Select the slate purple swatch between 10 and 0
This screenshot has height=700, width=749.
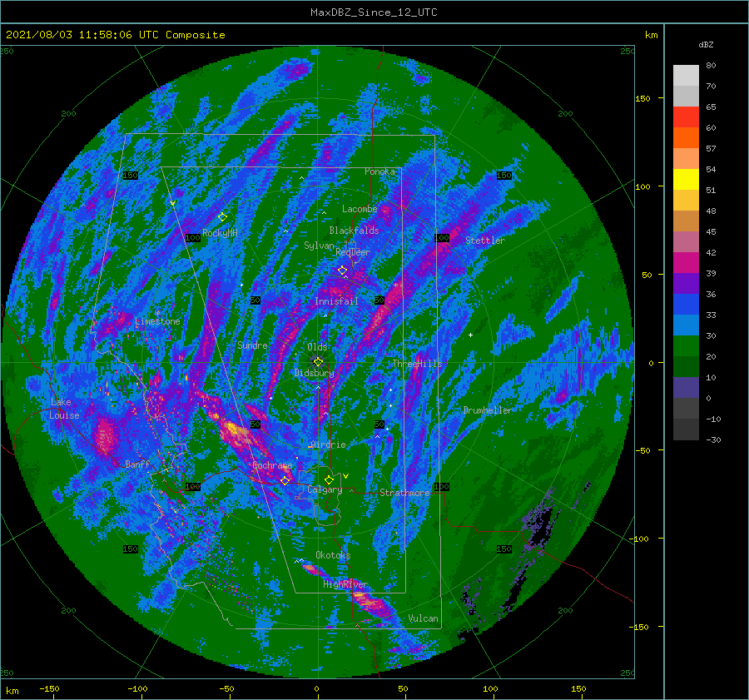point(686,388)
